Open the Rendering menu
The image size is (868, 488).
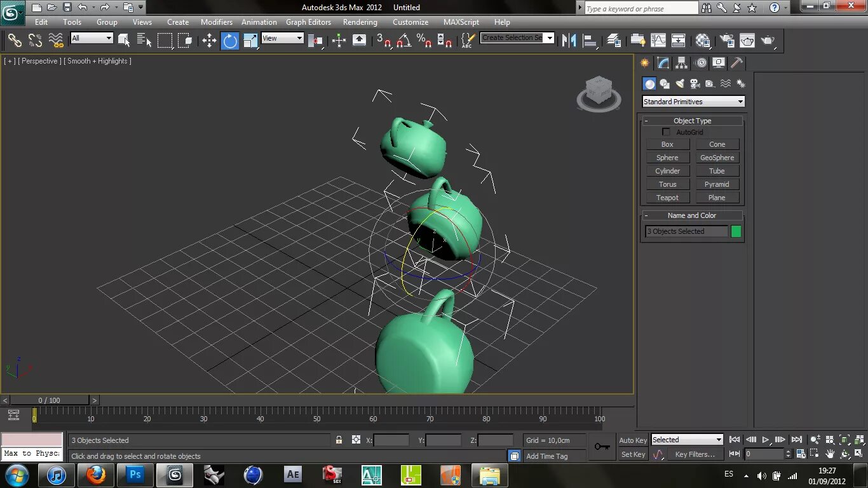[360, 22]
